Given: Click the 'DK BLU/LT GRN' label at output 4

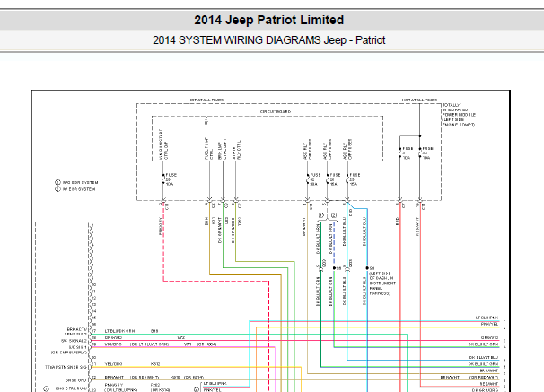Looking at the screenshot, I should [483, 344].
